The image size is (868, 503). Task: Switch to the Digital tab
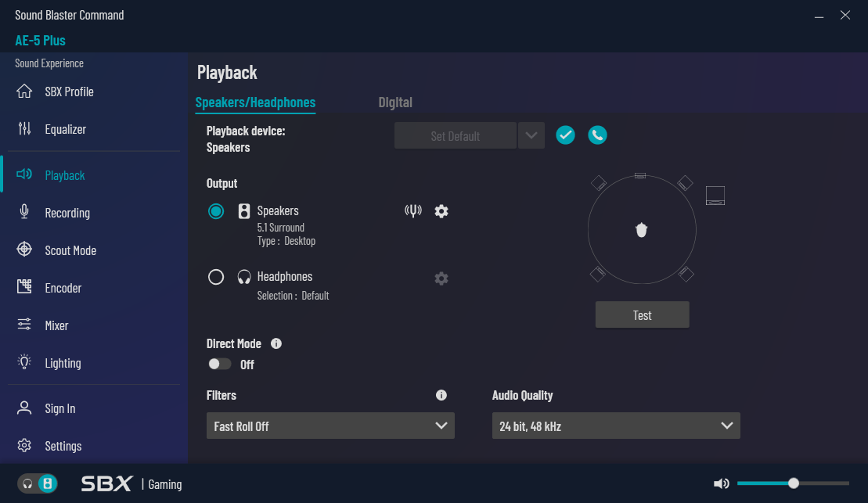[x=395, y=102]
